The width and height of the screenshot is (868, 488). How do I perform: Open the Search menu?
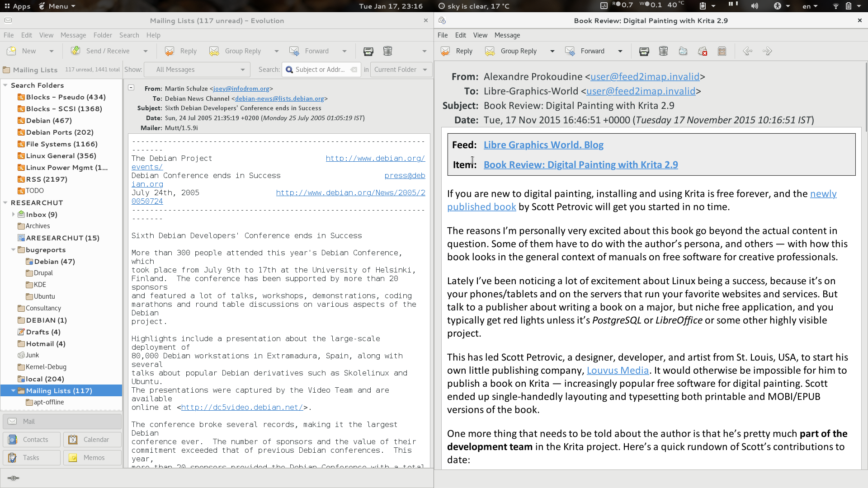129,35
